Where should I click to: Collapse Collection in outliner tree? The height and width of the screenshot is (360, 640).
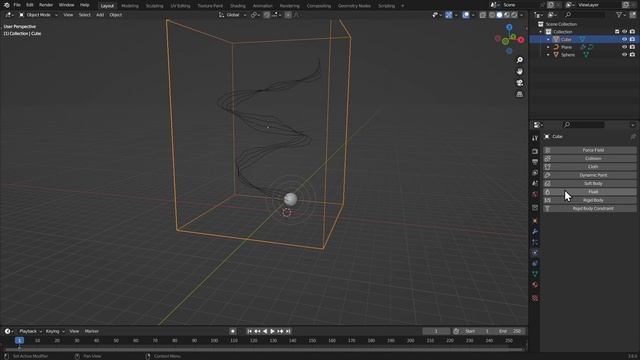[x=541, y=32]
